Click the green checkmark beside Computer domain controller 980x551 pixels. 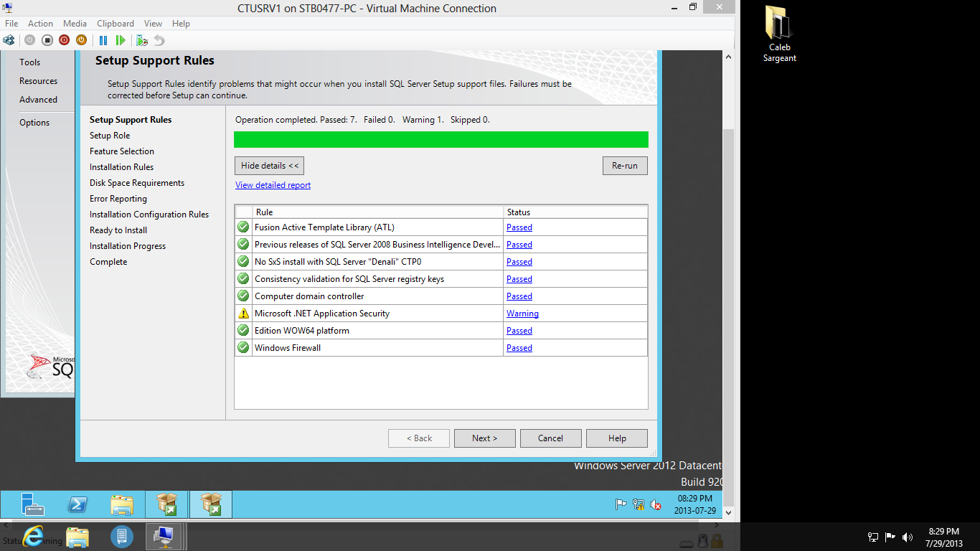click(x=244, y=296)
